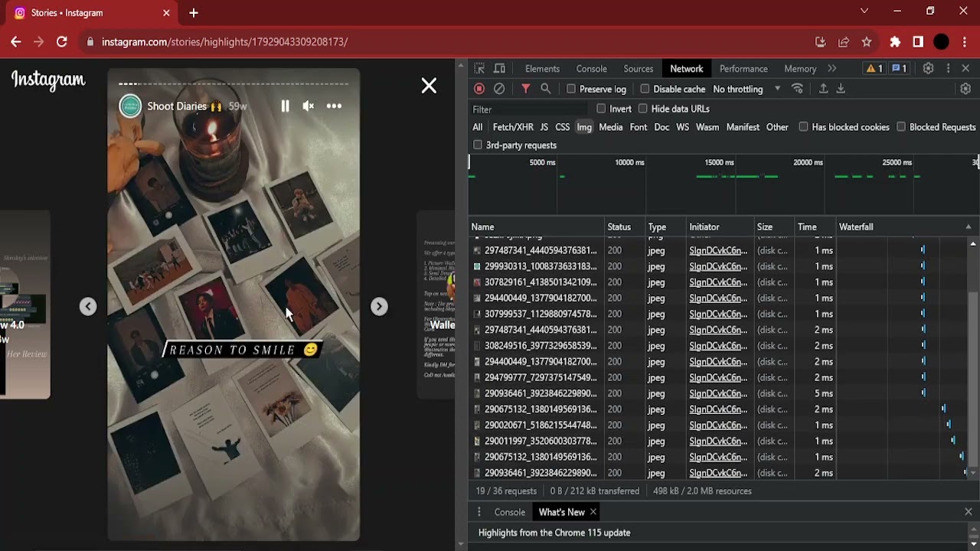Open the No throttling dropdown
Viewport: 980px width, 551px height.
click(746, 89)
